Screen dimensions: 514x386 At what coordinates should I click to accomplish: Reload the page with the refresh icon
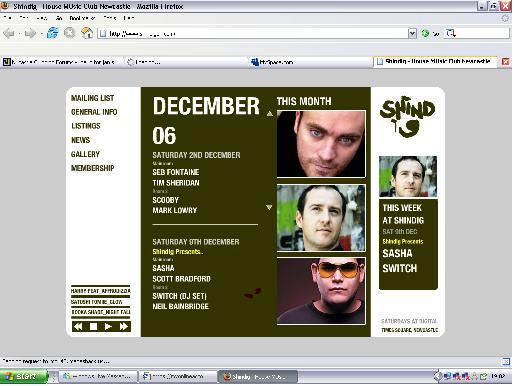point(53,33)
